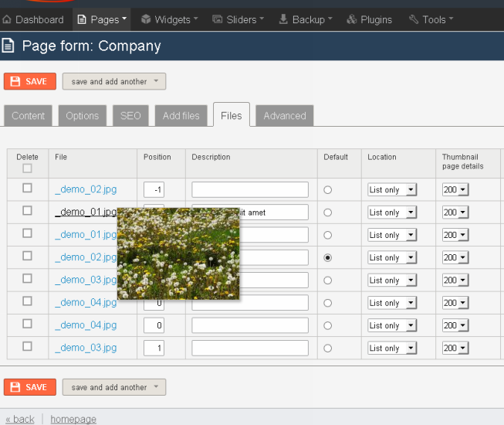The width and height of the screenshot is (504, 425).
Task: Click Position field containing 1
Action: tap(154, 348)
